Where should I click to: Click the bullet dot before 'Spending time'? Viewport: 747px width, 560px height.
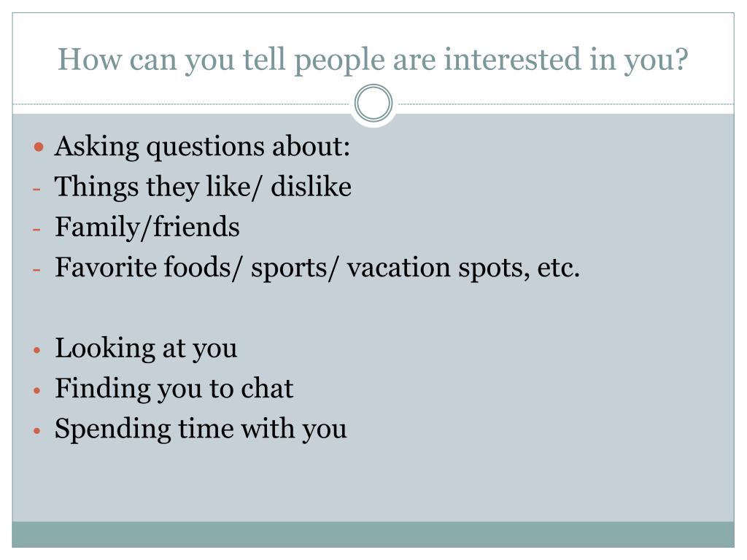click(38, 431)
